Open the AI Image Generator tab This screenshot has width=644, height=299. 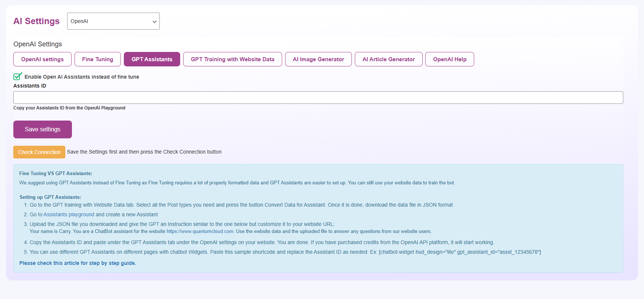click(318, 59)
